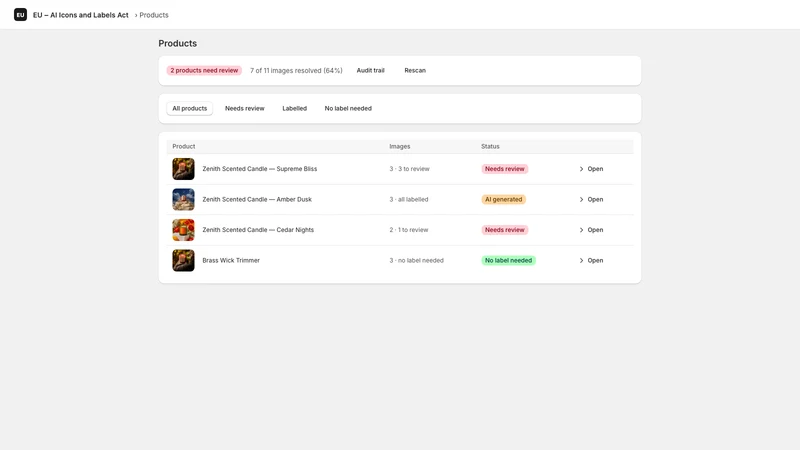Viewport: 800px width, 450px height.
Task: Click the Brass Wick Trimmer thumbnail
Action: (x=183, y=260)
